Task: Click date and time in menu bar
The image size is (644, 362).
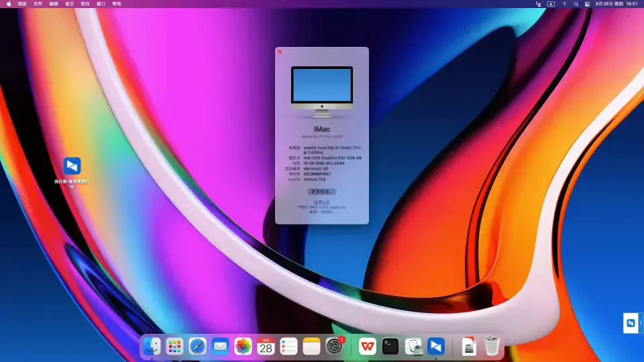Action: point(616,4)
